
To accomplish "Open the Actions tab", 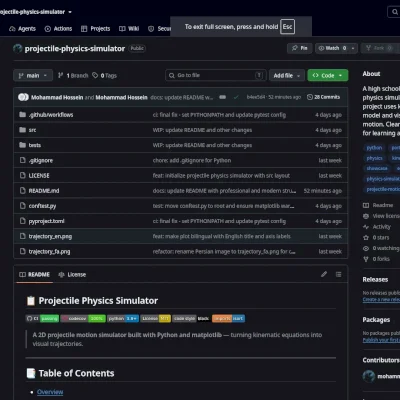I will coord(58,29).
